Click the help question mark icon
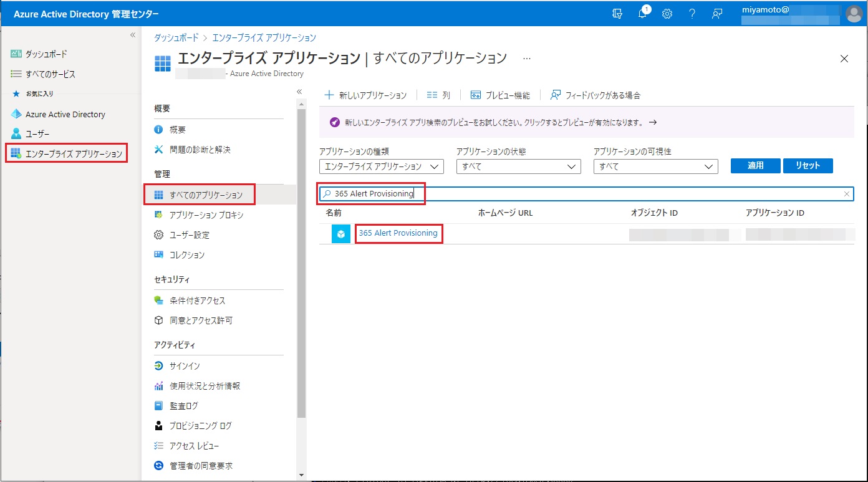Image resolution: width=868 pixels, height=482 pixels. (x=692, y=14)
